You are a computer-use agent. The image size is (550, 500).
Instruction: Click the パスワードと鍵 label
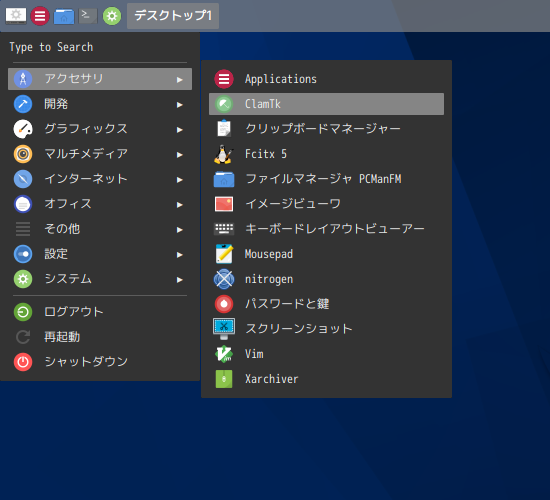(287, 304)
